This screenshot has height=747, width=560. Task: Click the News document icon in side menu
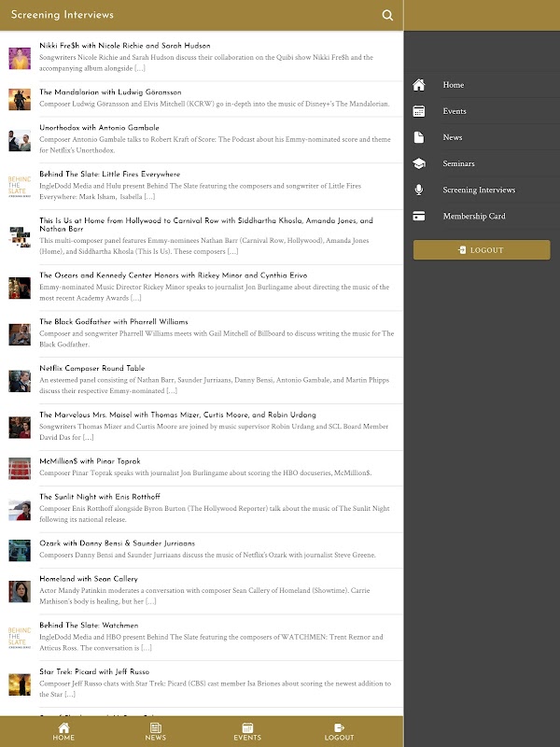(x=418, y=137)
